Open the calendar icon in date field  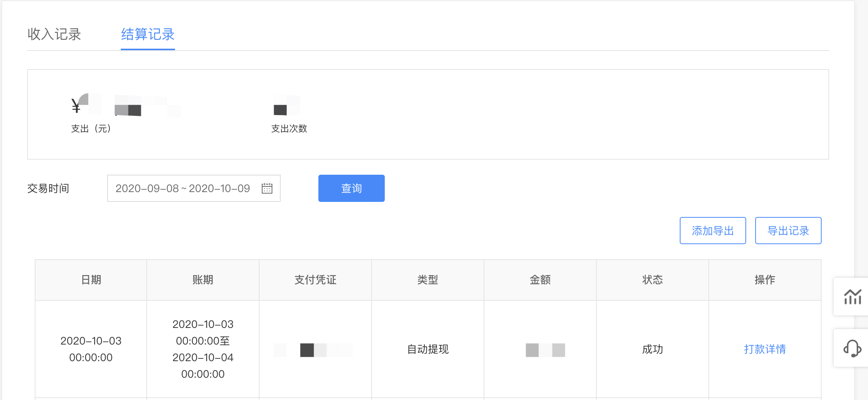[267, 188]
